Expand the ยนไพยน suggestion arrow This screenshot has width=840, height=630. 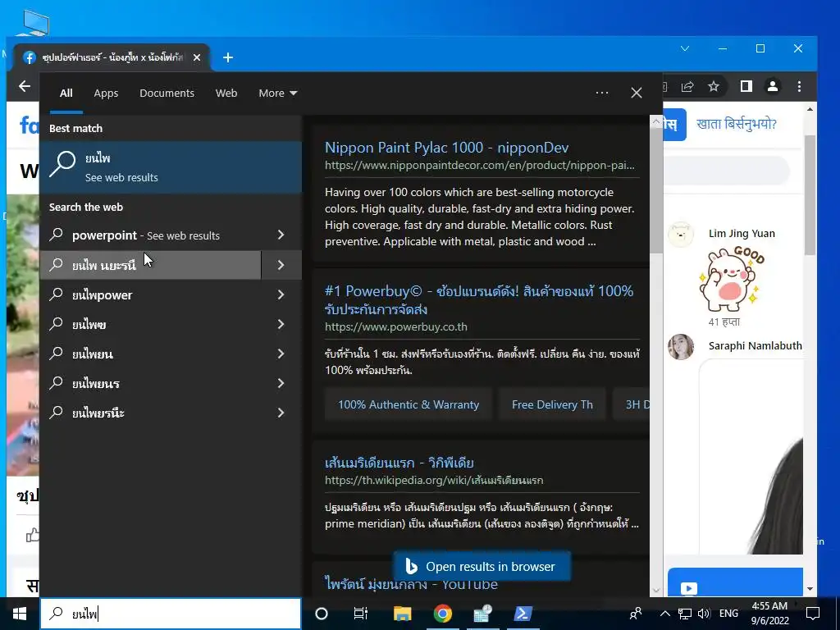click(281, 354)
